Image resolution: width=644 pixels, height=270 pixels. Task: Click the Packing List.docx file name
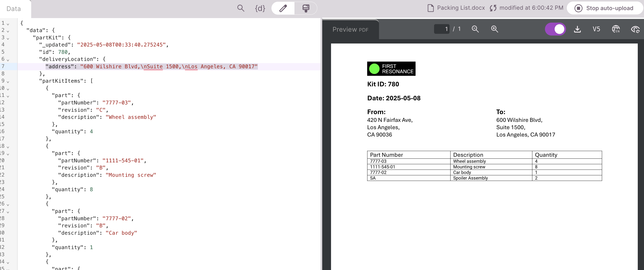pyautogui.click(x=461, y=8)
